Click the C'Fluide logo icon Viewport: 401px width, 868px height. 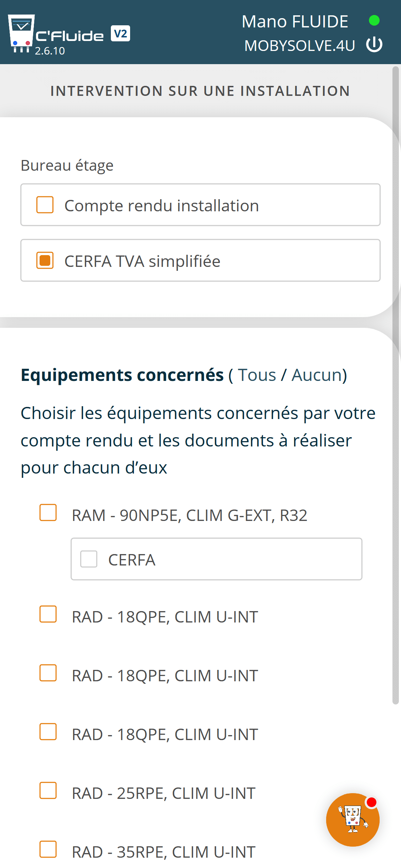point(21,33)
